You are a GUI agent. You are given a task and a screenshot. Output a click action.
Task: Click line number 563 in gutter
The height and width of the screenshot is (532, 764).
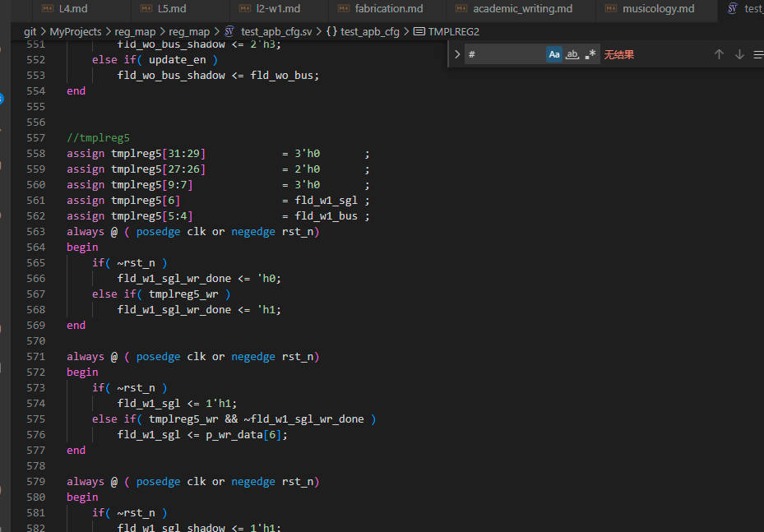35,232
